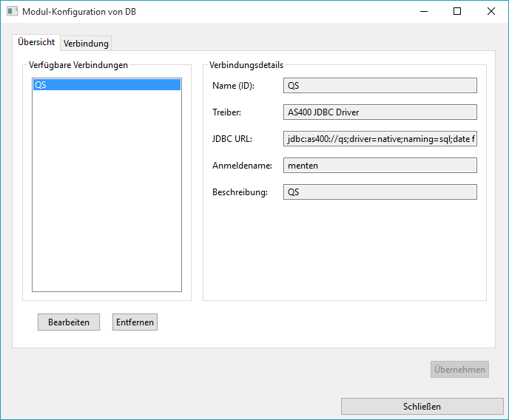Focus the JDBC URL text field

point(380,139)
